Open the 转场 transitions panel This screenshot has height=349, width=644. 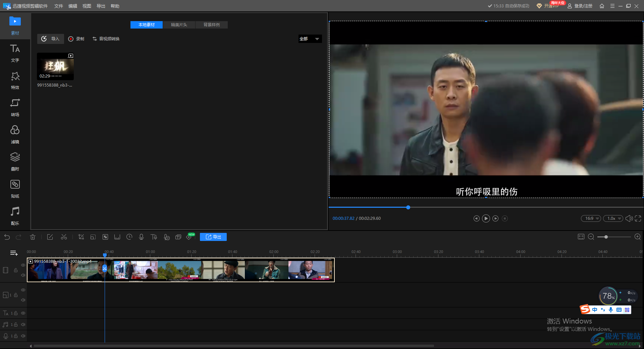(x=15, y=107)
